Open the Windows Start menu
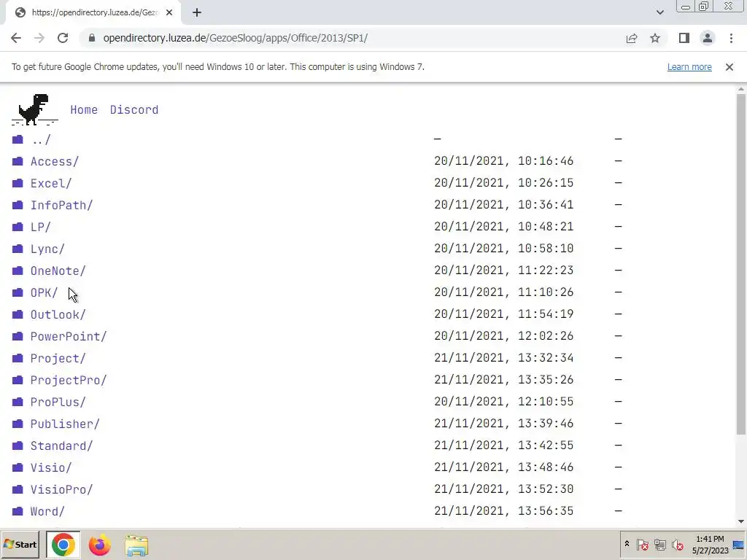This screenshot has height=560, width=747. tap(20, 544)
